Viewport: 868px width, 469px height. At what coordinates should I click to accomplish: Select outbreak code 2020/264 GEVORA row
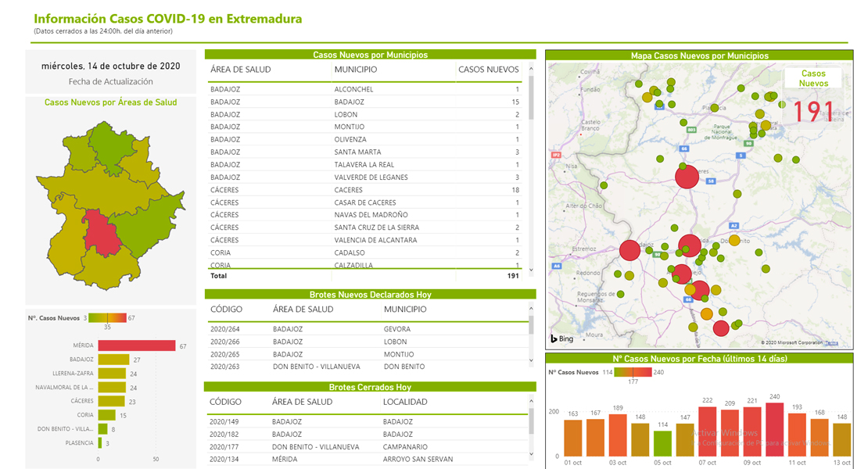(367, 329)
